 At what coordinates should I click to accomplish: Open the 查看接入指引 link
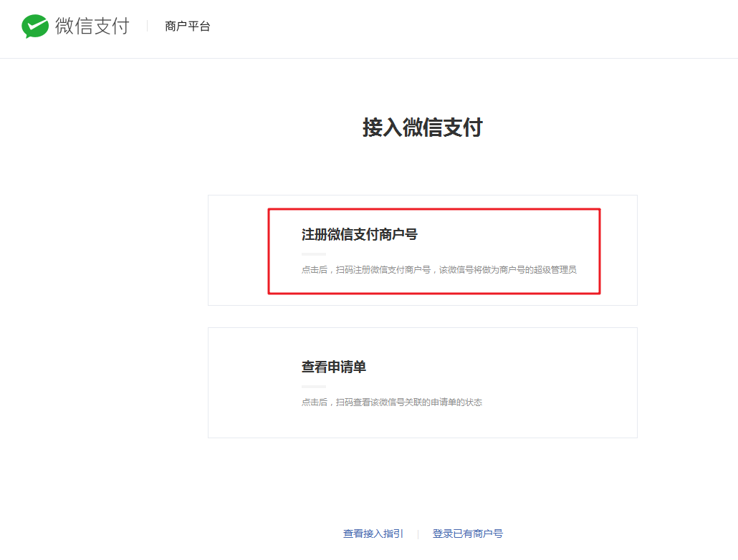[x=373, y=534]
